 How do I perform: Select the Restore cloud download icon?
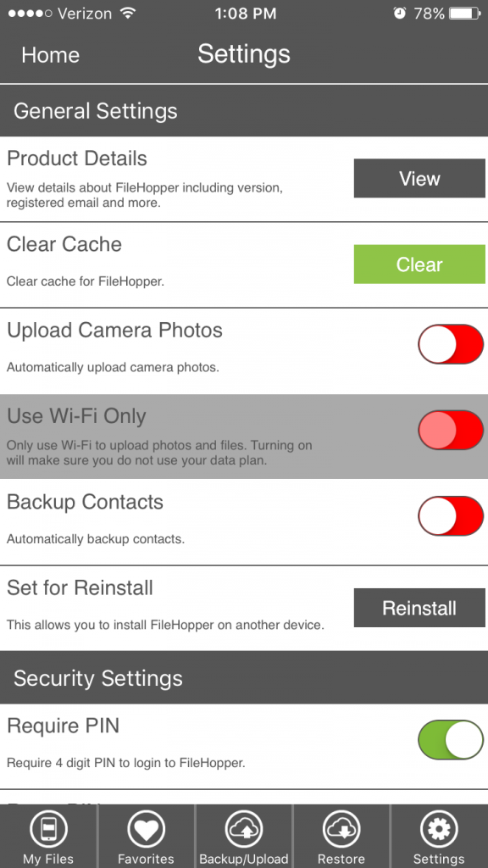pos(341,829)
